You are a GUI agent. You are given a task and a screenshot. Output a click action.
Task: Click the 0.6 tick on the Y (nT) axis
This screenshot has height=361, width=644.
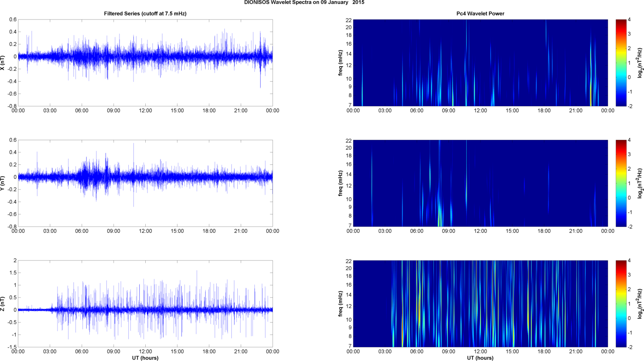(14, 140)
